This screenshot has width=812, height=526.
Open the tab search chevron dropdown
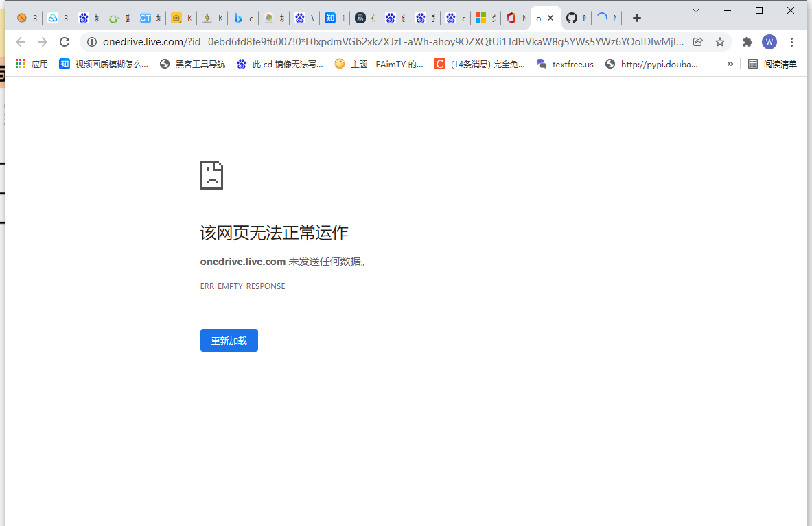pyautogui.click(x=696, y=10)
